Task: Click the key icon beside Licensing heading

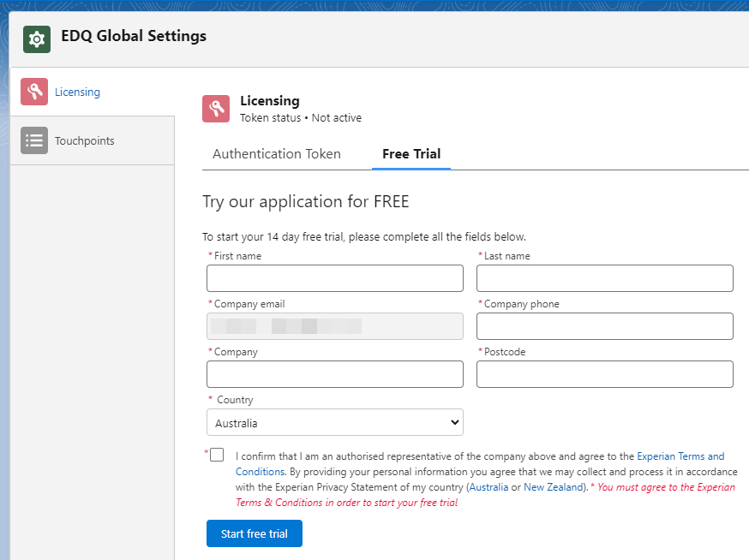Action: (x=216, y=109)
